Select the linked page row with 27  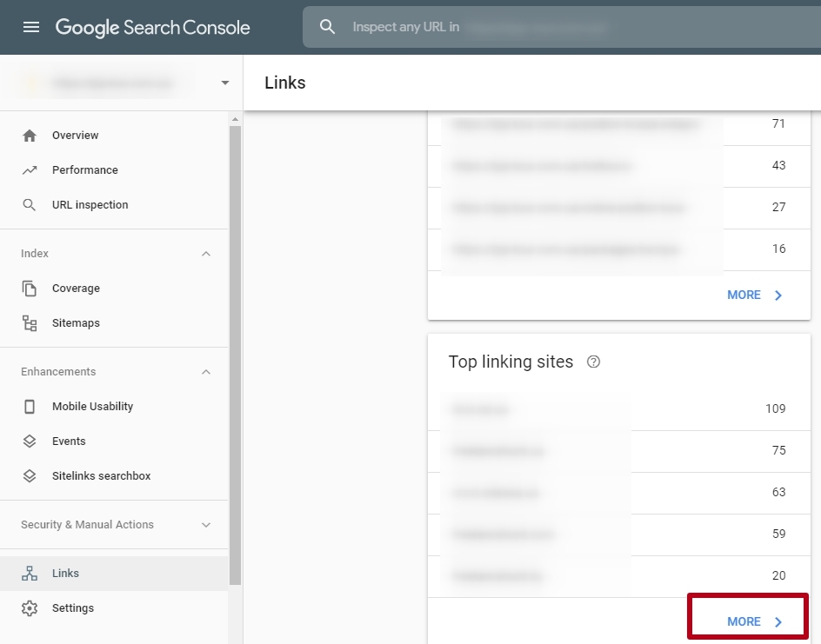(x=619, y=209)
